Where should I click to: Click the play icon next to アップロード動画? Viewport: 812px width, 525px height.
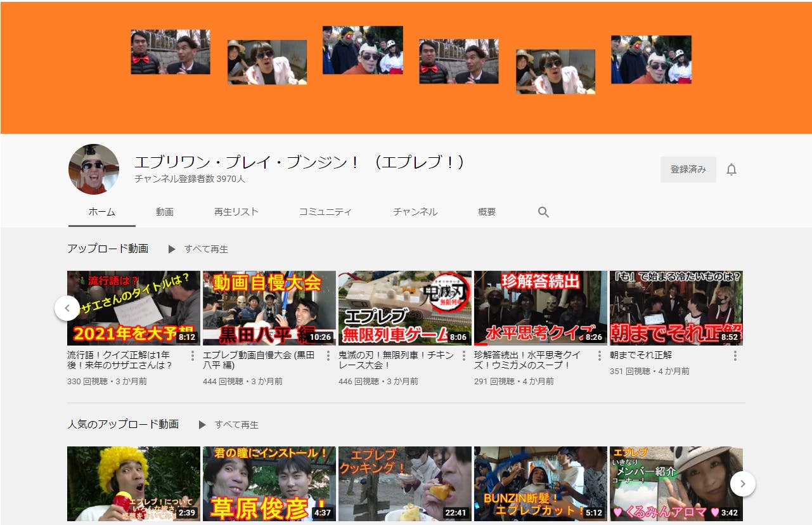171,249
